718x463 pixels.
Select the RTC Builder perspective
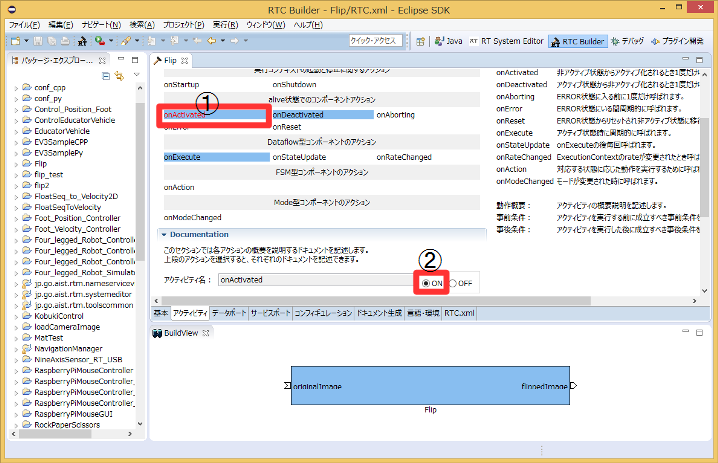[578, 41]
